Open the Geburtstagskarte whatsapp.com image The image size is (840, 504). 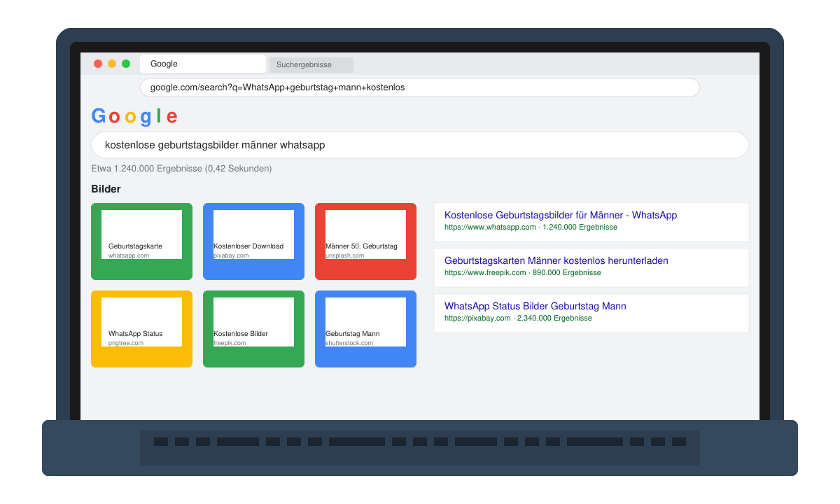[141, 241]
